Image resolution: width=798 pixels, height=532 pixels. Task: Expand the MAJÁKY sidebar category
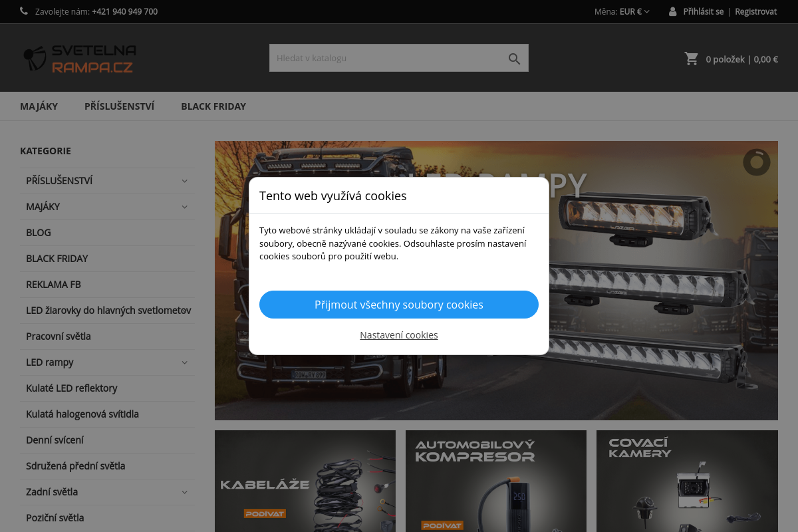coord(185,207)
